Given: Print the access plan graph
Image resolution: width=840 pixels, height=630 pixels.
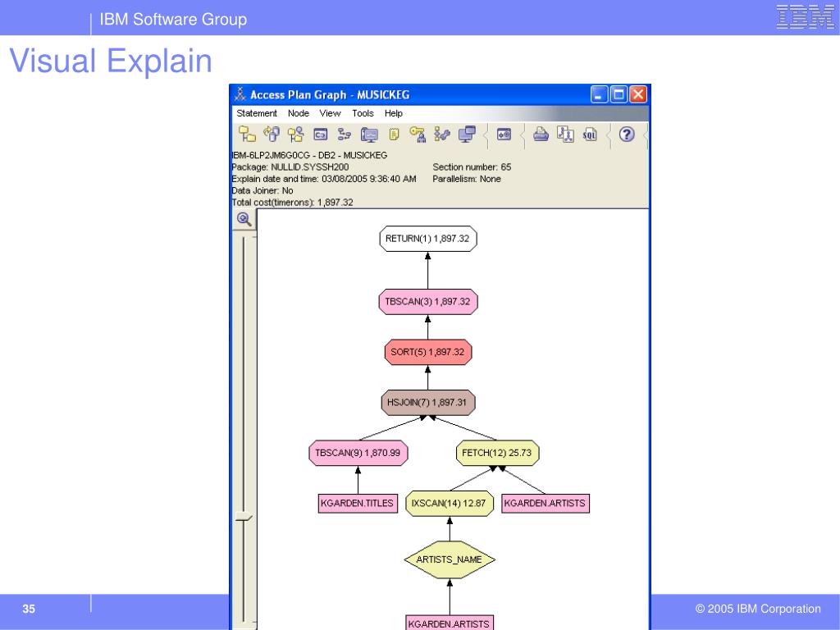Looking at the screenshot, I should (541, 134).
